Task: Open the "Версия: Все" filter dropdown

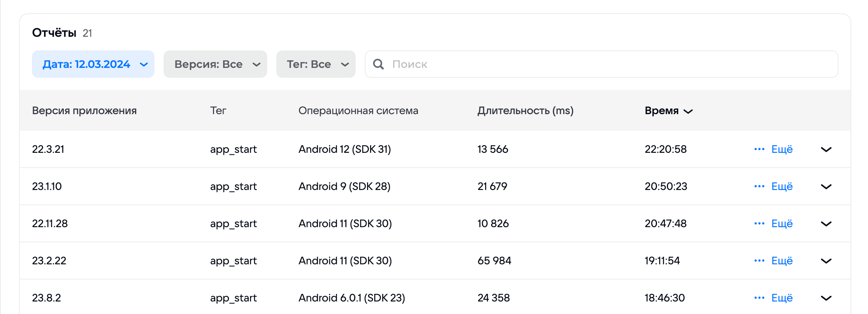Action: [215, 64]
